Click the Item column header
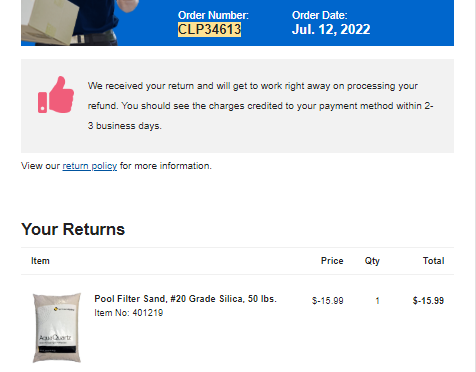 pos(40,261)
